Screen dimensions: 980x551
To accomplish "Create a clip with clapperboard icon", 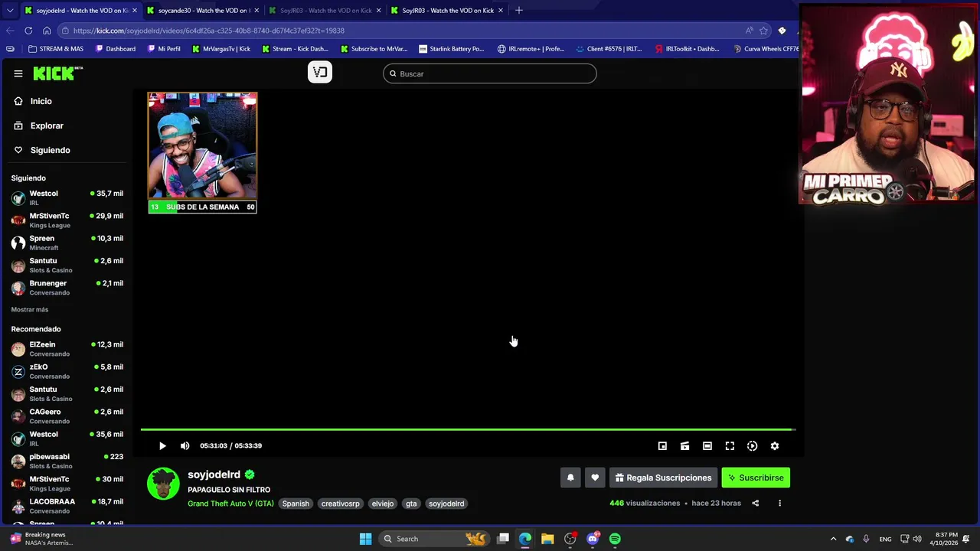I will (x=684, y=445).
